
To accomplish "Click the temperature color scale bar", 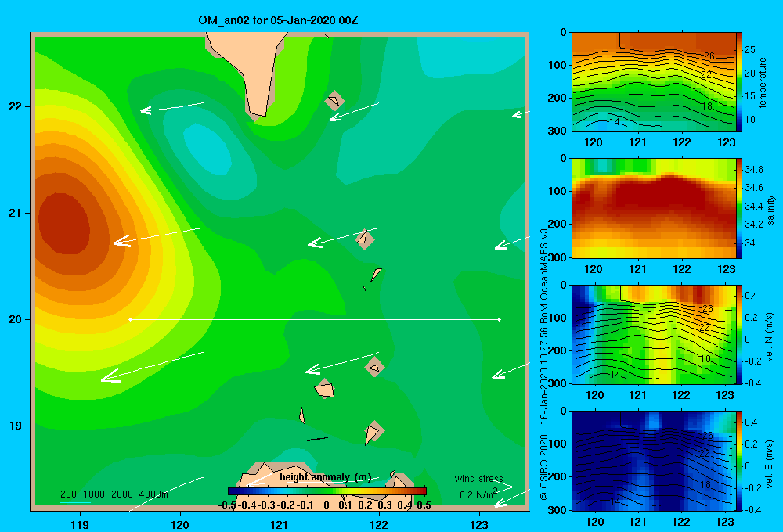I will point(739,82).
